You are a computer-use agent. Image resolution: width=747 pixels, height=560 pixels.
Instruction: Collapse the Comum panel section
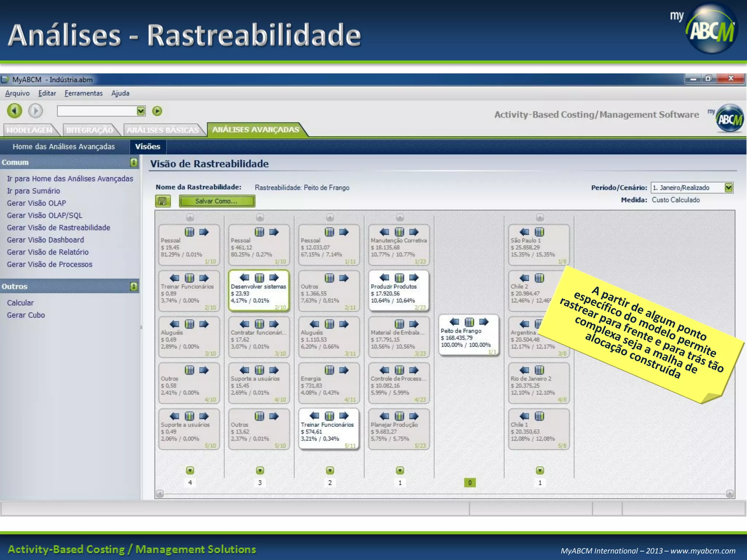click(x=134, y=162)
